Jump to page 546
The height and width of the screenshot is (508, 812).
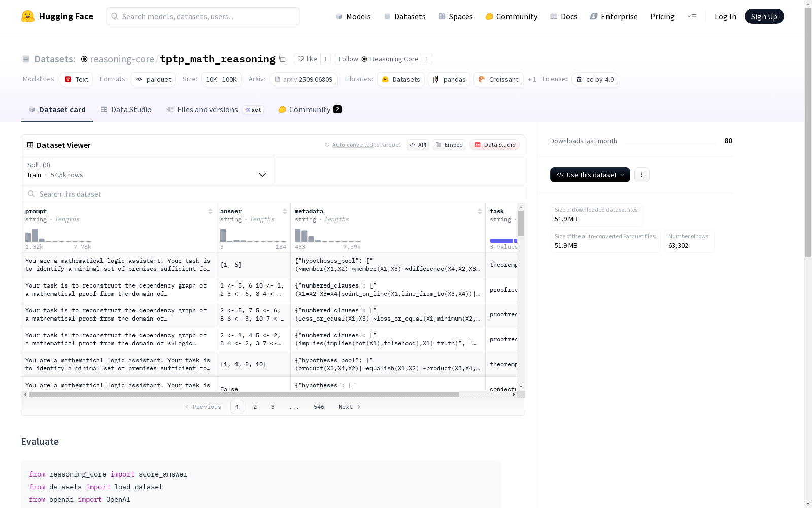[319, 407]
